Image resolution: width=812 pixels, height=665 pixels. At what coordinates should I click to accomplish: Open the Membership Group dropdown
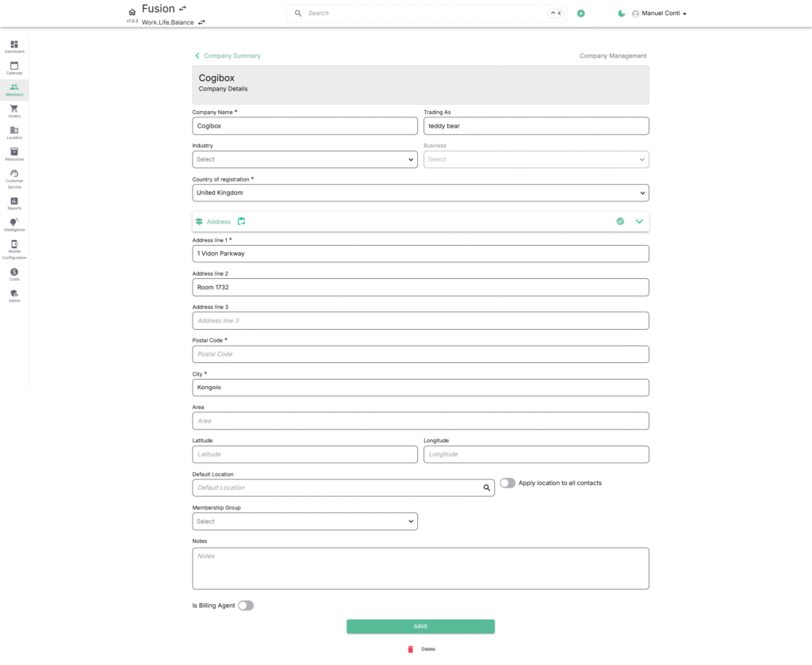tap(304, 521)
